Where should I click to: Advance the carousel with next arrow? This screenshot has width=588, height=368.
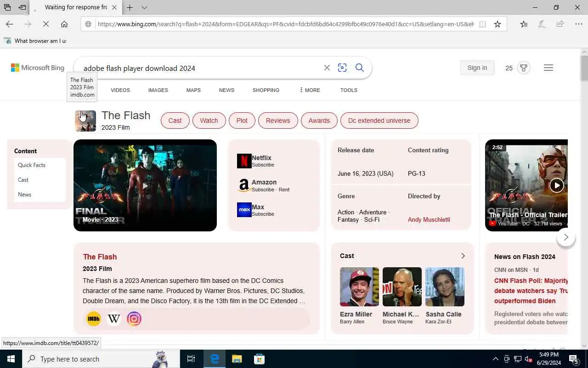tap(566, 237)
